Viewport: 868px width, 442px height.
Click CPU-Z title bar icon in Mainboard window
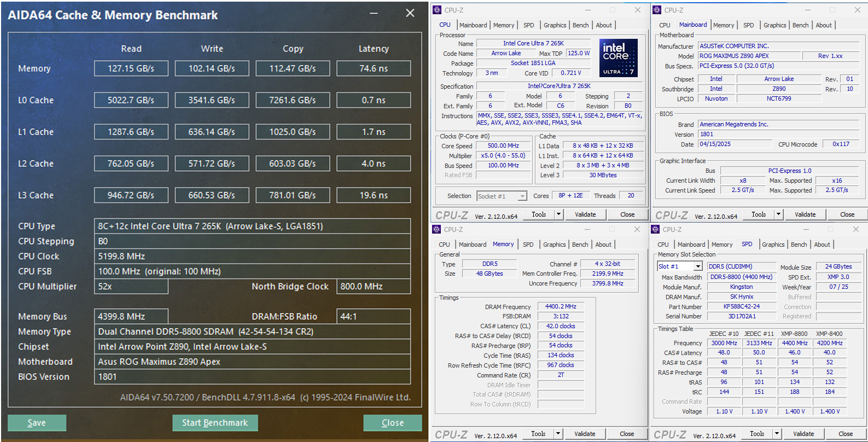657,10
